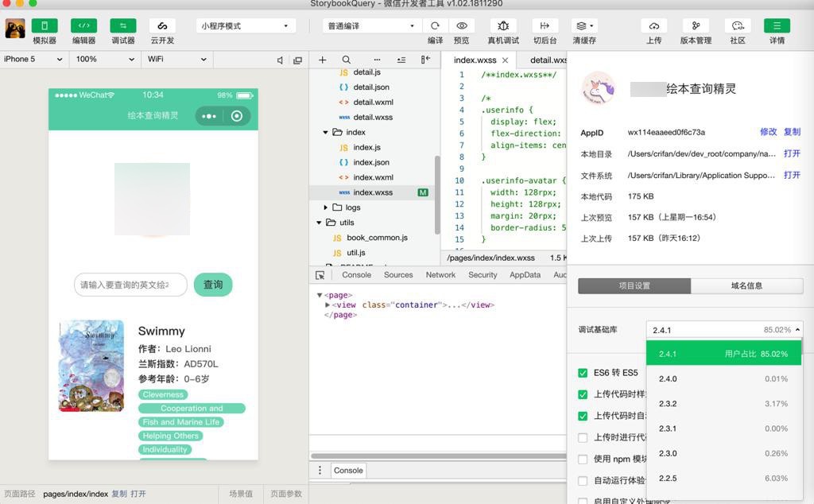Enable 自动运行体验 checkbox
The image size is (814, 504).
tap(583, 481)
